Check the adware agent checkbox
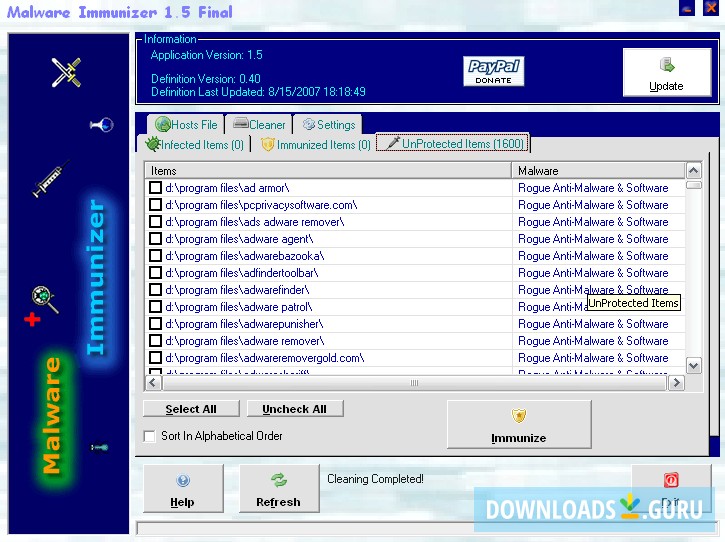The image size is (725, 542). (x=156, y=239)
